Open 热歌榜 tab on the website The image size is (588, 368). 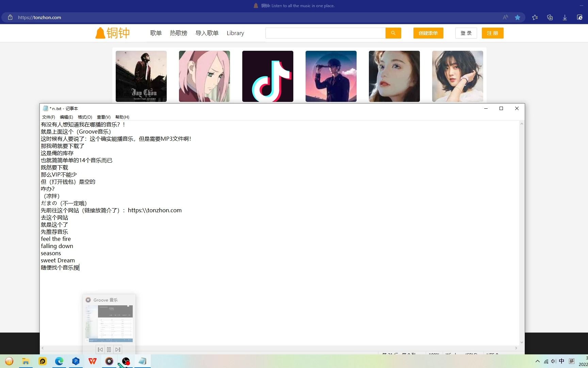[179, 33]
